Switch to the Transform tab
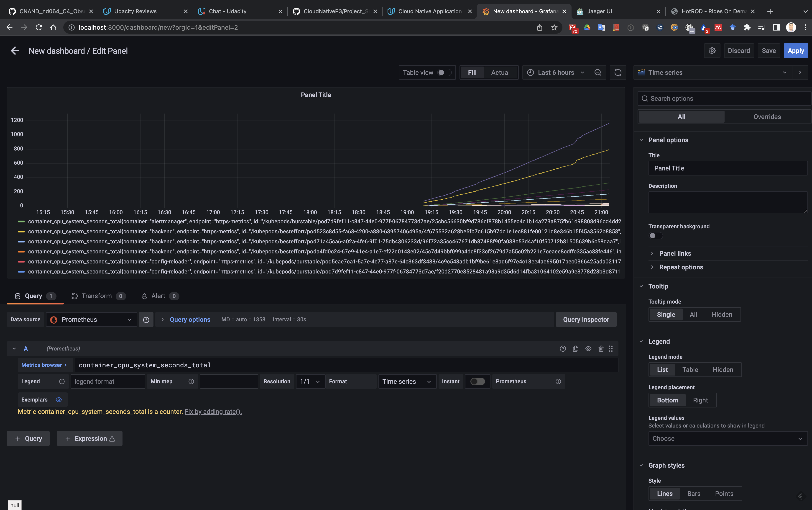This screenshot has width=812, height=510. [x=97, y=296]
